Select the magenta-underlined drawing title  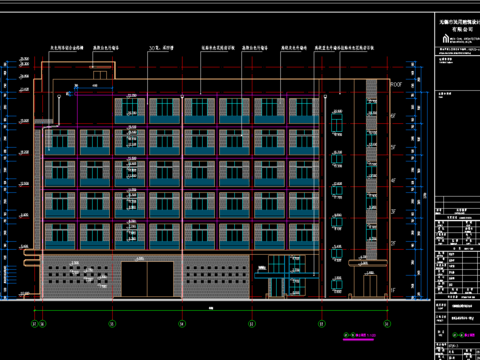(359, 336)
